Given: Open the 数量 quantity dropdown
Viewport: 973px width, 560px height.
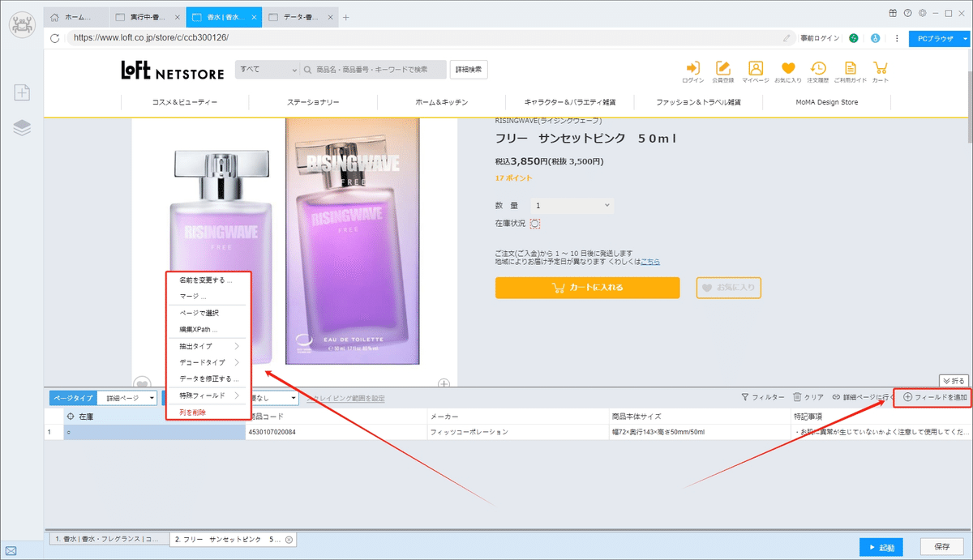Looking at the screenshot, I should click(572, 206).
